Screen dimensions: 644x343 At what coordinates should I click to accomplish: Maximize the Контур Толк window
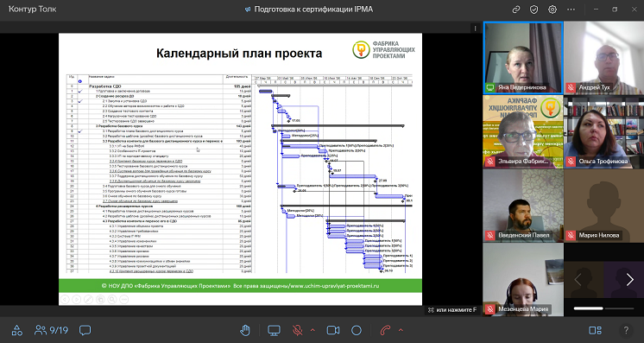[615, 10]
